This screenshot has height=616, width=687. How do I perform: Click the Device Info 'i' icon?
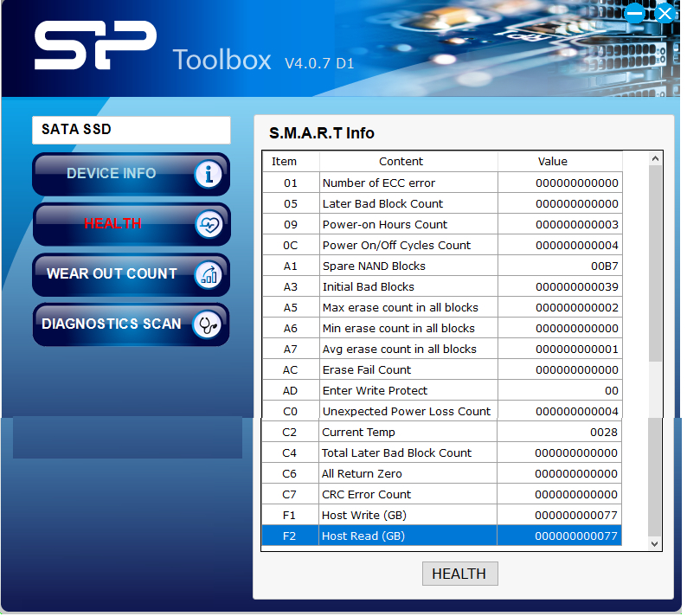(209, 175)
